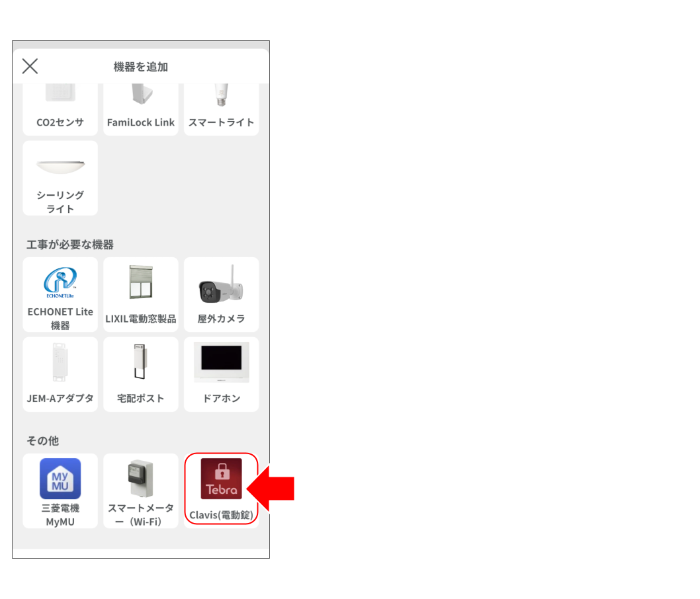The image size is (700, 599).
Task: Select LIXIL電動窓製品 window device
Action: (x=141, y=294)
